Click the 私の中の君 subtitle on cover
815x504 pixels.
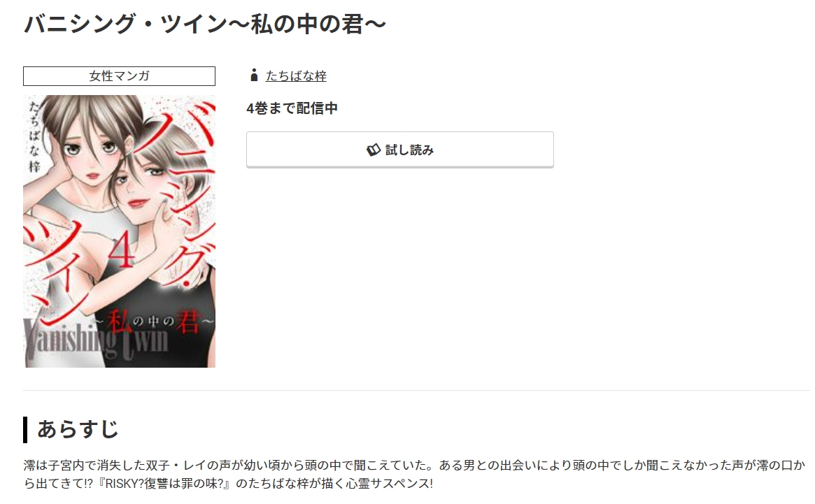tap(154, 322)
